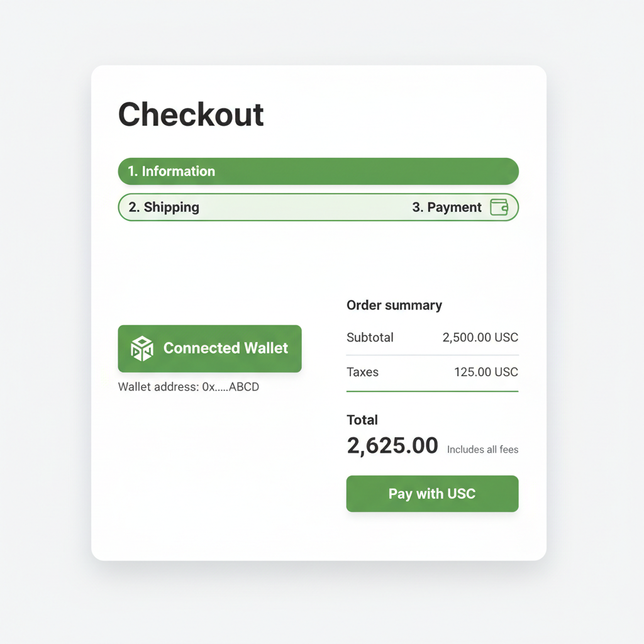Click the Order summary heading
The width and height of the screenshot is (644, 644).
click(394, 305)
